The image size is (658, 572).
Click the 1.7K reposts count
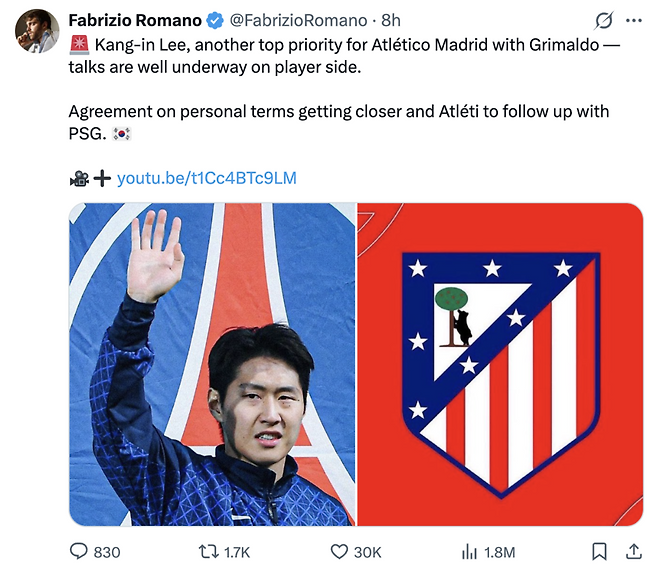(x=237, y=552)
